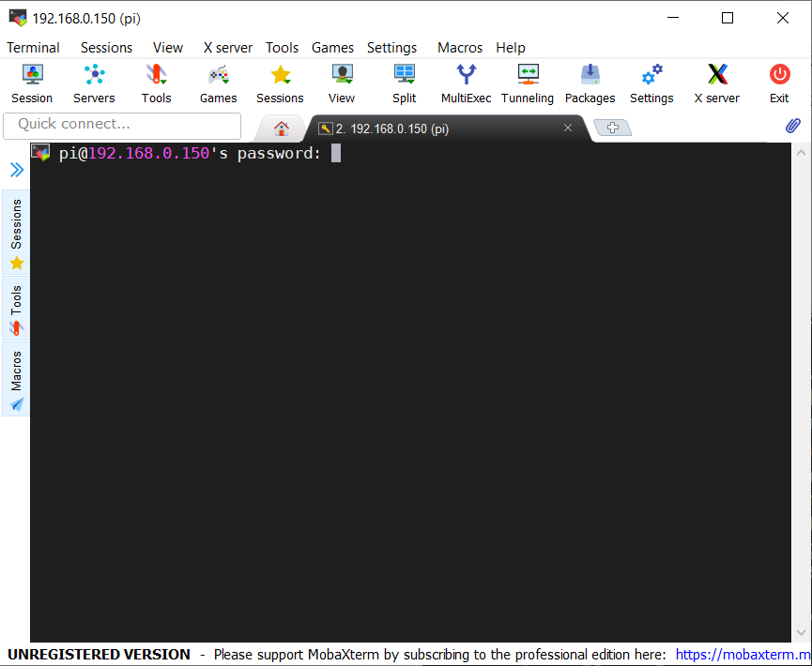This screenshot has width=812, height=666.
Task: Open the Terminal menu
Action: 33,48
